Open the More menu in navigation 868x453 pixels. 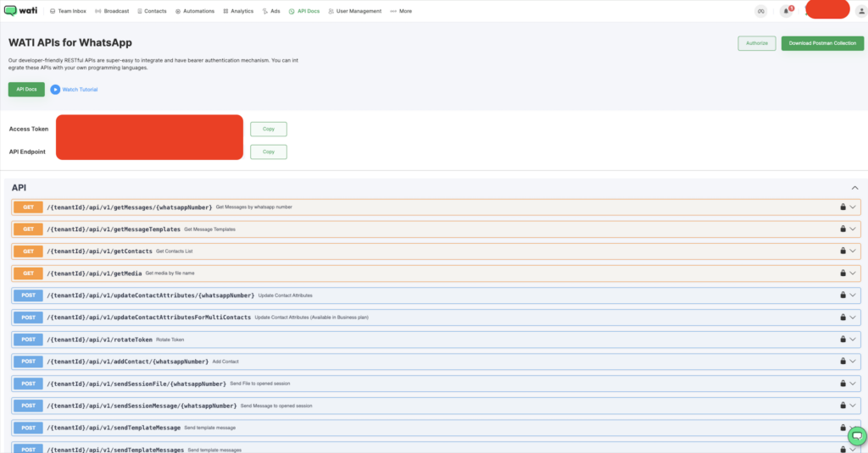click(401, 11)
